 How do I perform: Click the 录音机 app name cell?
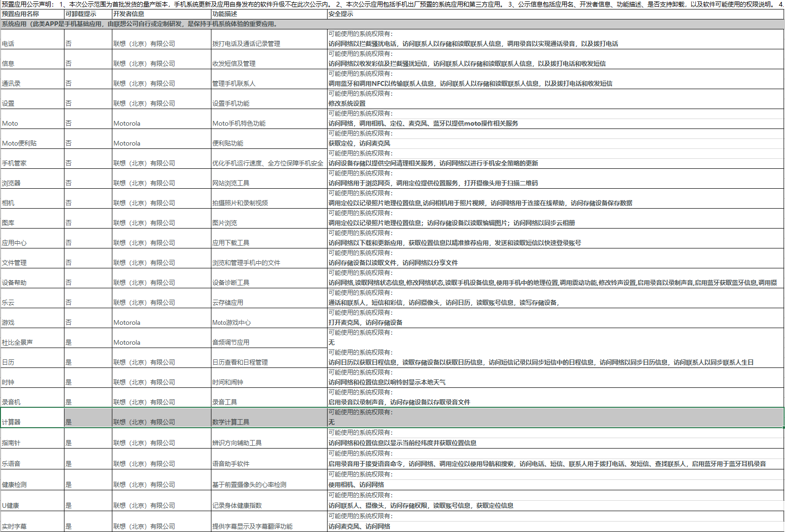pyautogui.click(x=32, y=398)
